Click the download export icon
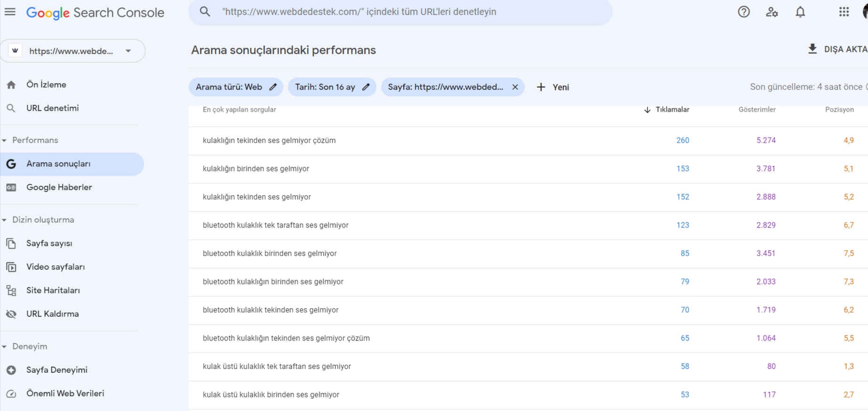Image resolution: width=868 pixels, height=411 pixels. [812, 49]
